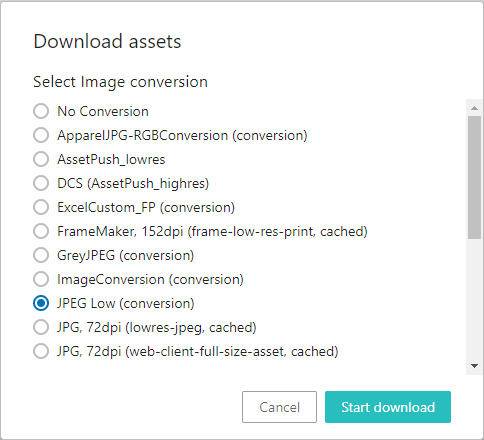Choose FrameMaker, 152dpi conversion

[41, 231]
